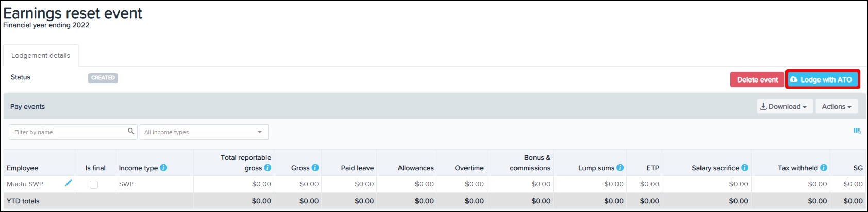Click the Total reportable gross info icon
Screen dimensions: 868x212
(x=268, y=168)
